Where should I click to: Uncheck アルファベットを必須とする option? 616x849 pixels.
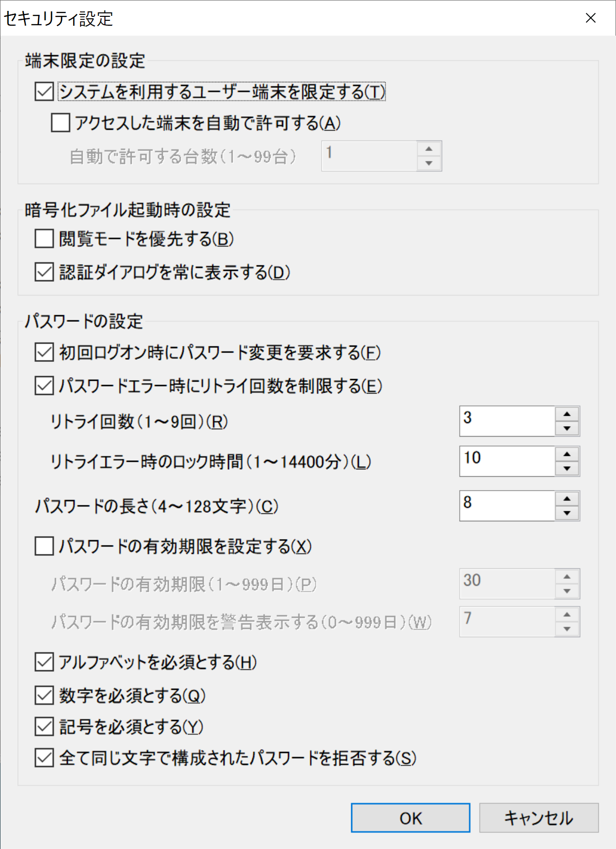pyautogui.click(x=45, y=662)
